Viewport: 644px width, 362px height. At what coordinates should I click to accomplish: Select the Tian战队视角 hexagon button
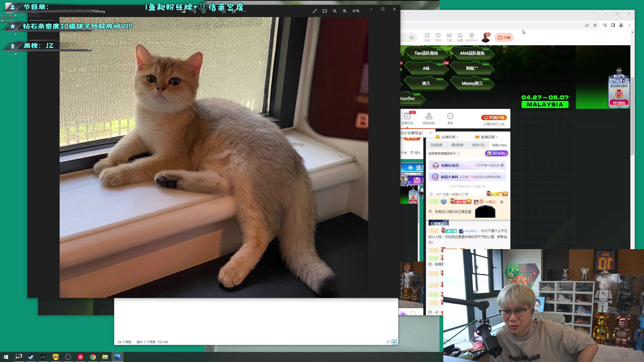(x=426, y=53)
